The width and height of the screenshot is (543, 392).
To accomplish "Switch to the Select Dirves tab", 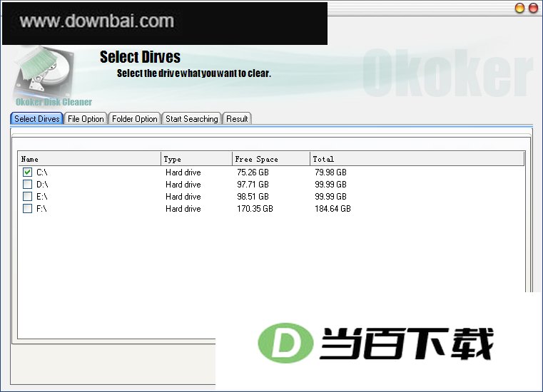I will coord(36,119).
